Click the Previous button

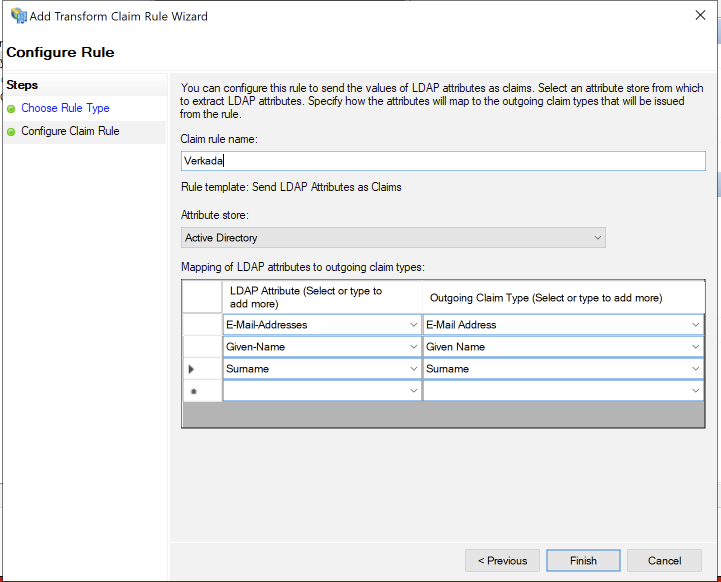coord(502,561)
